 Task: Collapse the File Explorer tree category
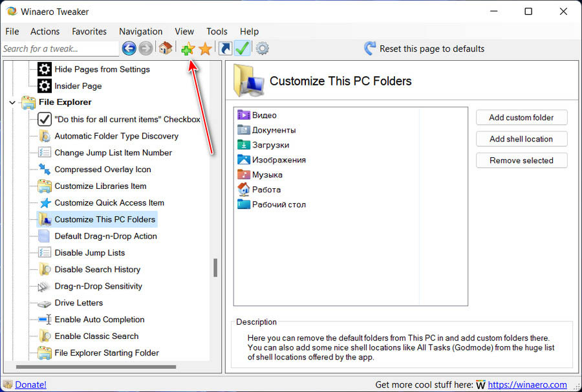pyautogui.click(x=12, y=102)
